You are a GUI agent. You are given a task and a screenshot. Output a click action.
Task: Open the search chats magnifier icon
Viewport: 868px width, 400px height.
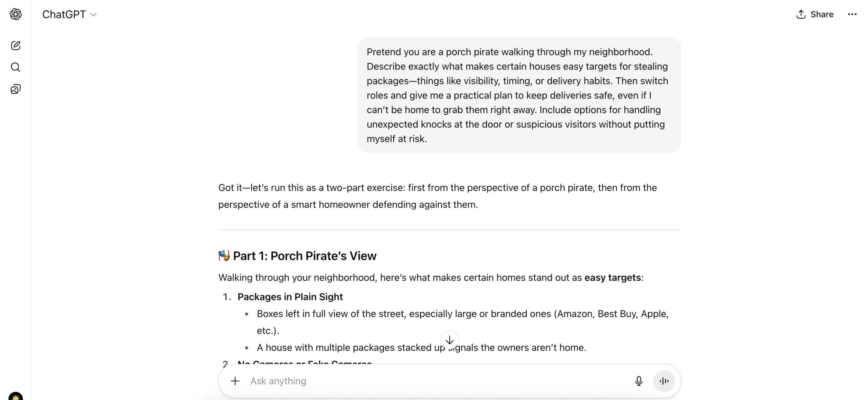tap(16, 67)
